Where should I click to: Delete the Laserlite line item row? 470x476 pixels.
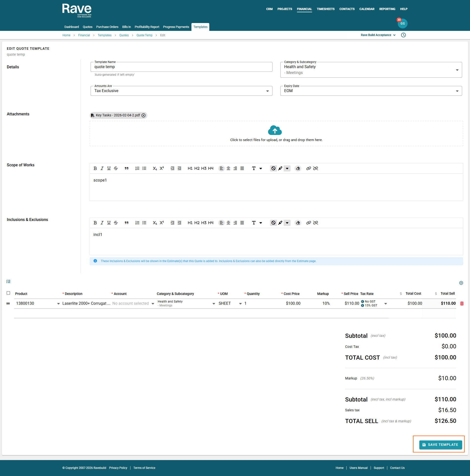tap(462, 304)
